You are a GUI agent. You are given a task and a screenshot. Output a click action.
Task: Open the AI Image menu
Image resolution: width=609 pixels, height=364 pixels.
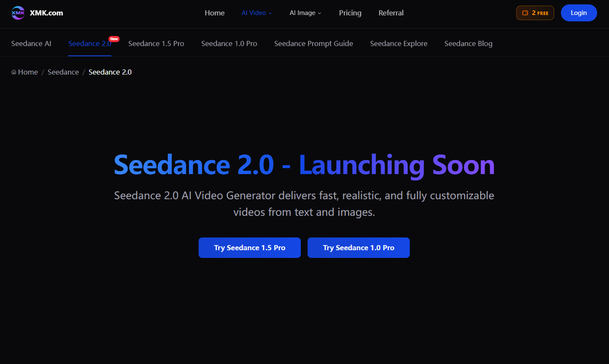tap(303, 13)
